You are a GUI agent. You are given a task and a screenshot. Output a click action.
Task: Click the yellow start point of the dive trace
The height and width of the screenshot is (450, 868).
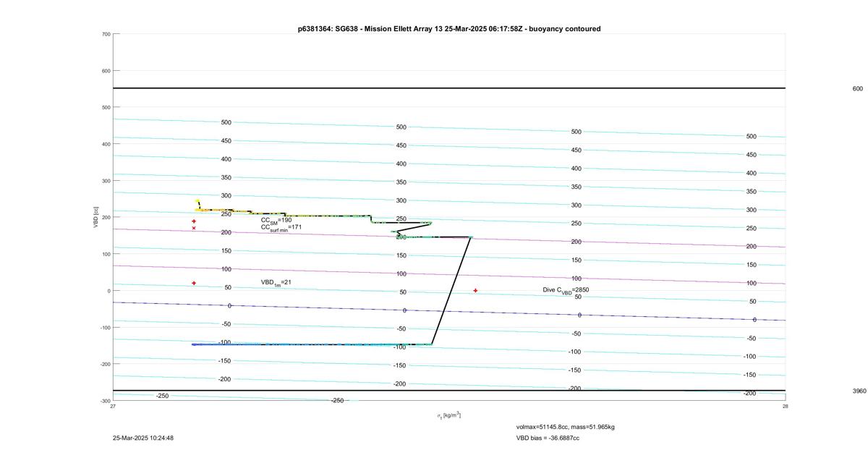click(197, 202)
